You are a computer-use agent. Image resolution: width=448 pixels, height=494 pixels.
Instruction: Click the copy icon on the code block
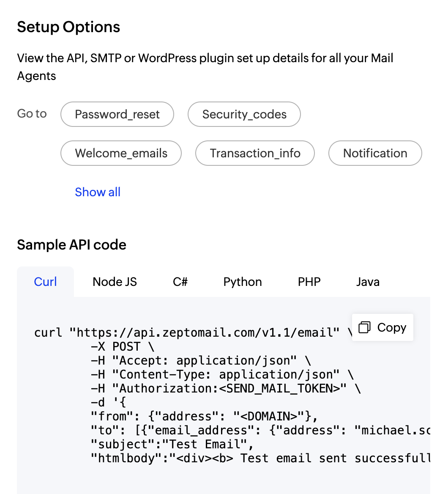(364, 327)
